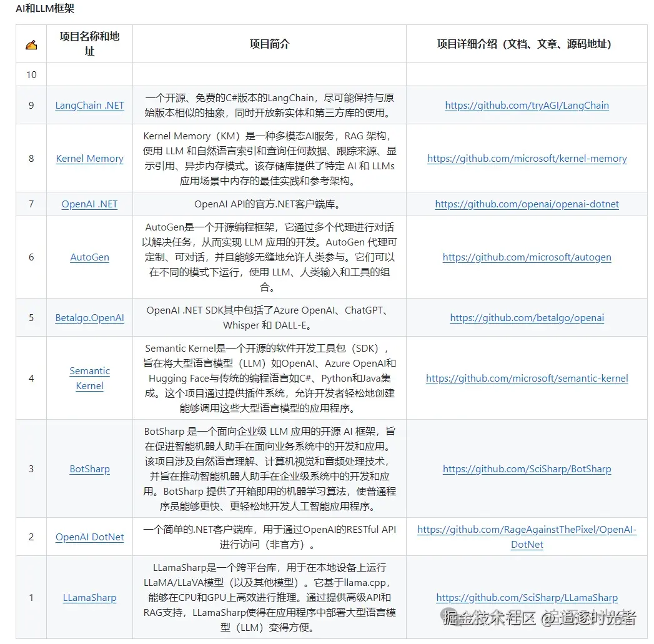This screenshot has height=644, width=654.
Task: Click the LLamaSharp description paragraph
Action: pyautogui.click(x=269, y=598)
